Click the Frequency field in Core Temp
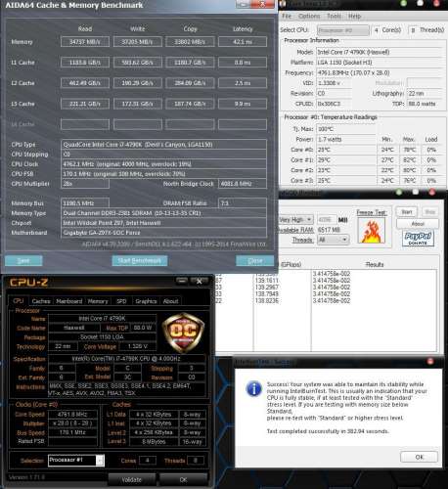 (x=380, y=72)
